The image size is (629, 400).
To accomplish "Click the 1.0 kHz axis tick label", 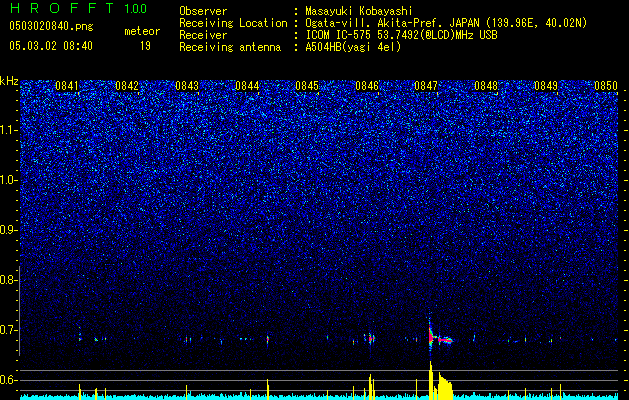I will pyautogui.click(x=8, y=180).
